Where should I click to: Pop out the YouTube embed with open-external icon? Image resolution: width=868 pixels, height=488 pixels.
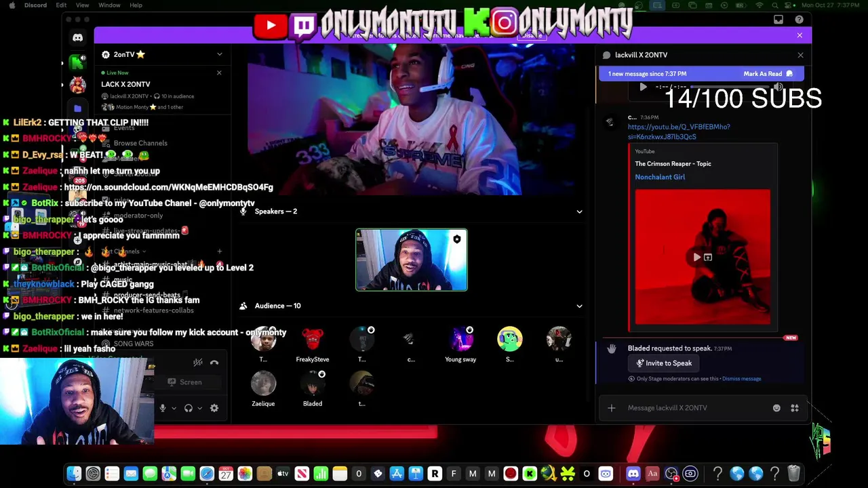708,258
